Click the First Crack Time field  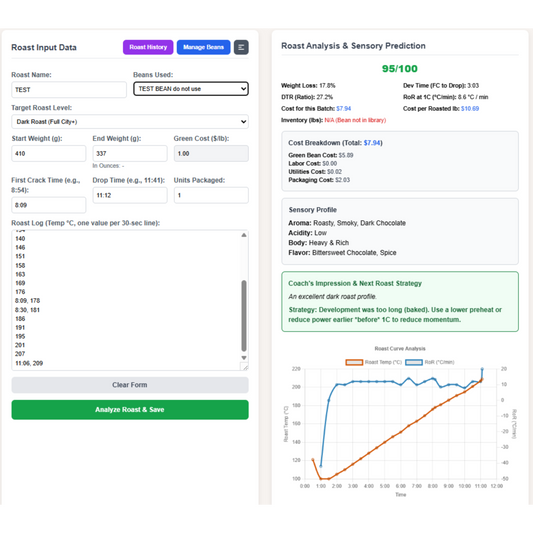49,205
